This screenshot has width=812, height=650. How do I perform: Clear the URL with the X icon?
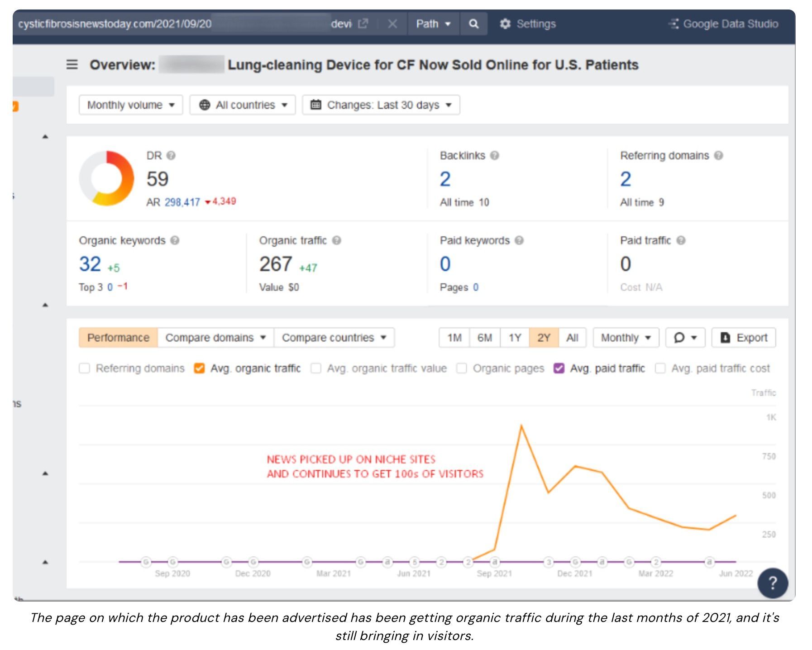click(x=392, y=24)
